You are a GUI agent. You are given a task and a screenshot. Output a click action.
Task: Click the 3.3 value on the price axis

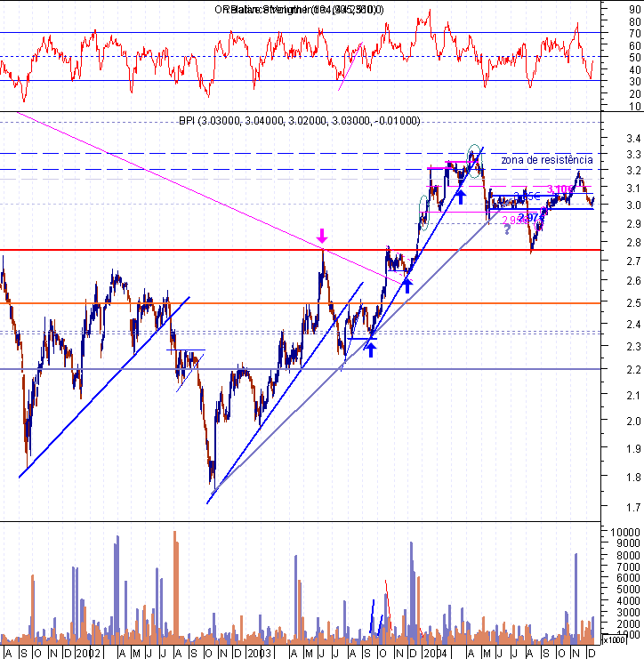633,154
